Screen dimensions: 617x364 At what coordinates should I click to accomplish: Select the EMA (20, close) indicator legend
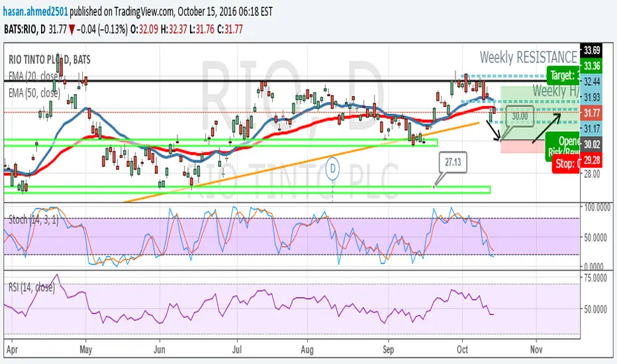tap(34, 76)
